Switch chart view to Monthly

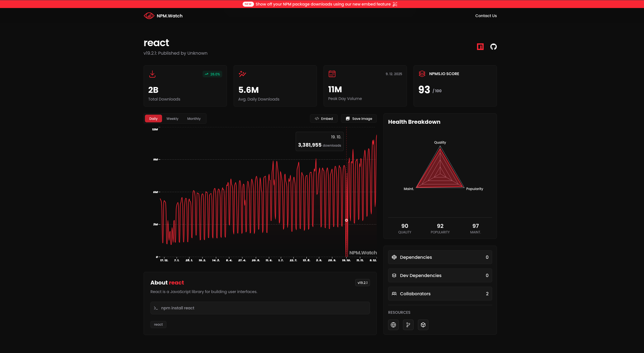pos(194,118)
